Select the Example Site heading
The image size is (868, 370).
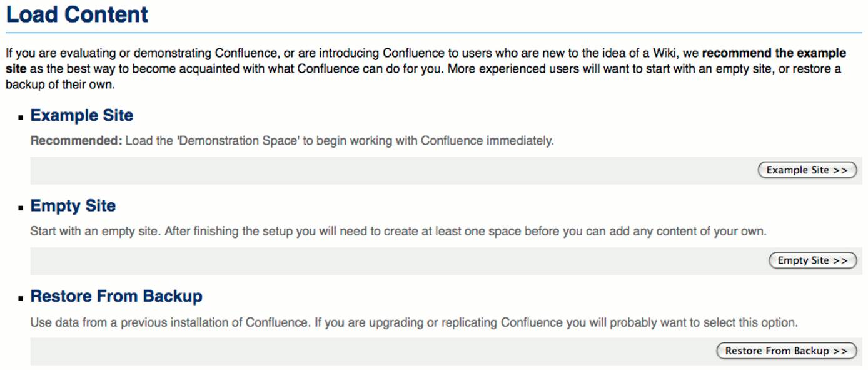click(81, 115)
